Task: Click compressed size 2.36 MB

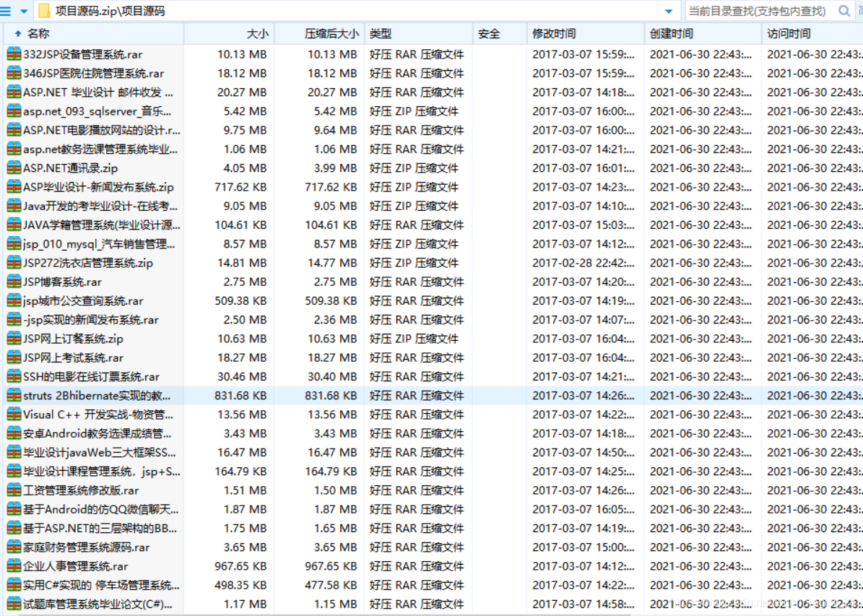Action: pyautogui.click(x=334, y=320)
